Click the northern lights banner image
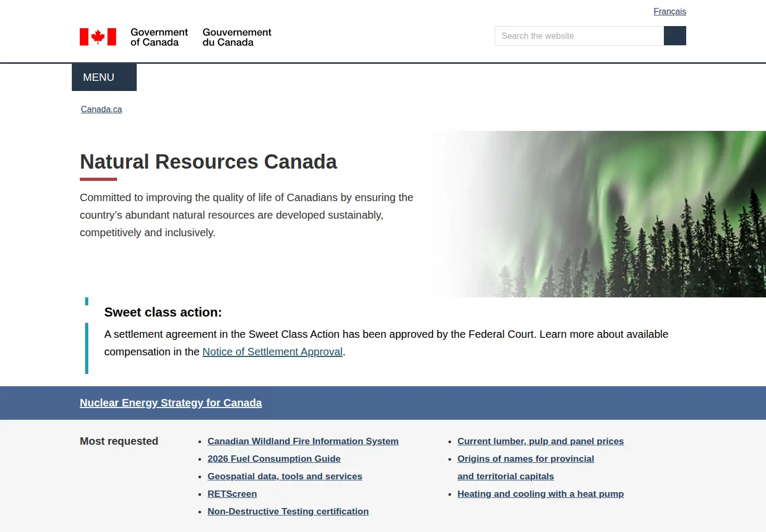Screen dimensions: 766x532 click(596, 214)
